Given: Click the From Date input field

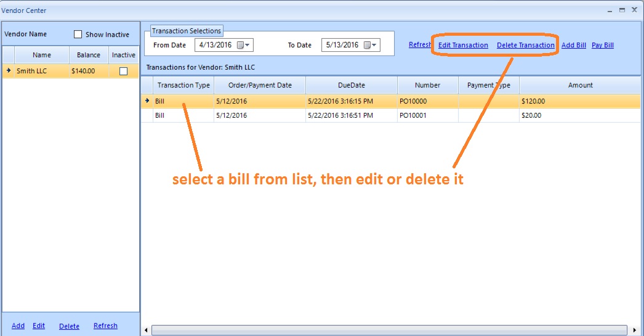Looking at the screenshot, I should point(216,45).
